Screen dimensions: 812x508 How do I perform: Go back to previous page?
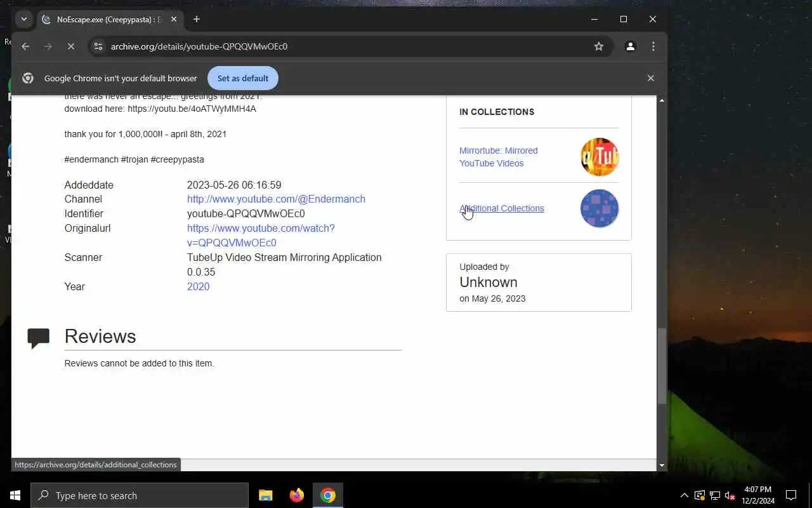(x=25, y=46)
